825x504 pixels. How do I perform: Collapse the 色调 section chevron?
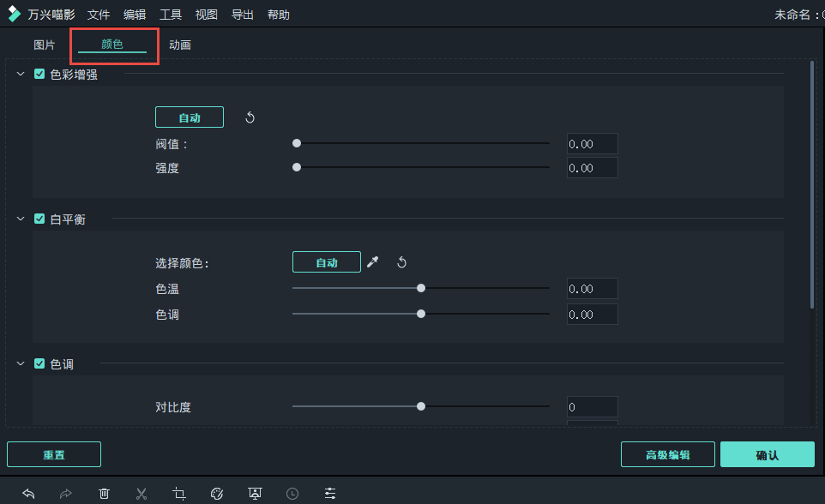click(x=20, y=363)
